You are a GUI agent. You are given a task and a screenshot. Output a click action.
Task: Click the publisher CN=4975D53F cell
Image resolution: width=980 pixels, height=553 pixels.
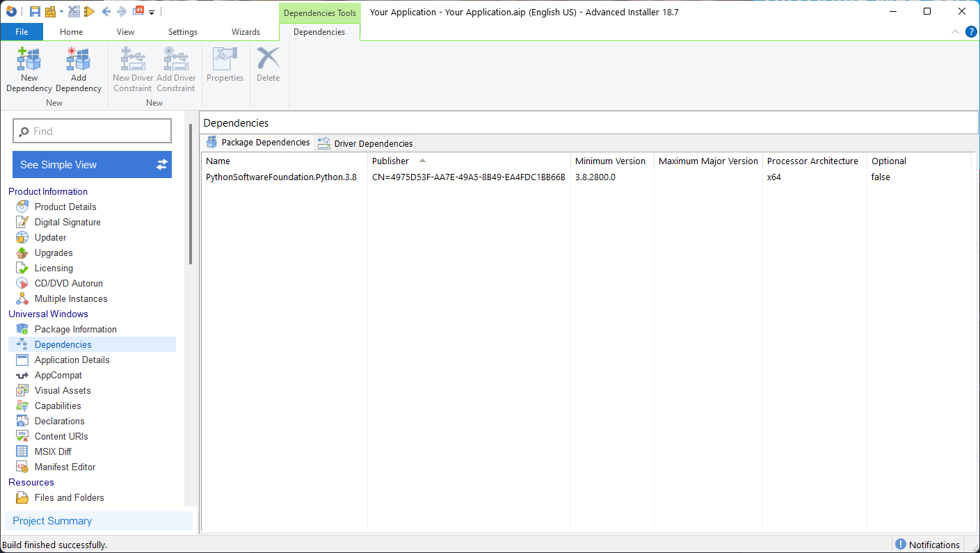click(x=469, y=177)
